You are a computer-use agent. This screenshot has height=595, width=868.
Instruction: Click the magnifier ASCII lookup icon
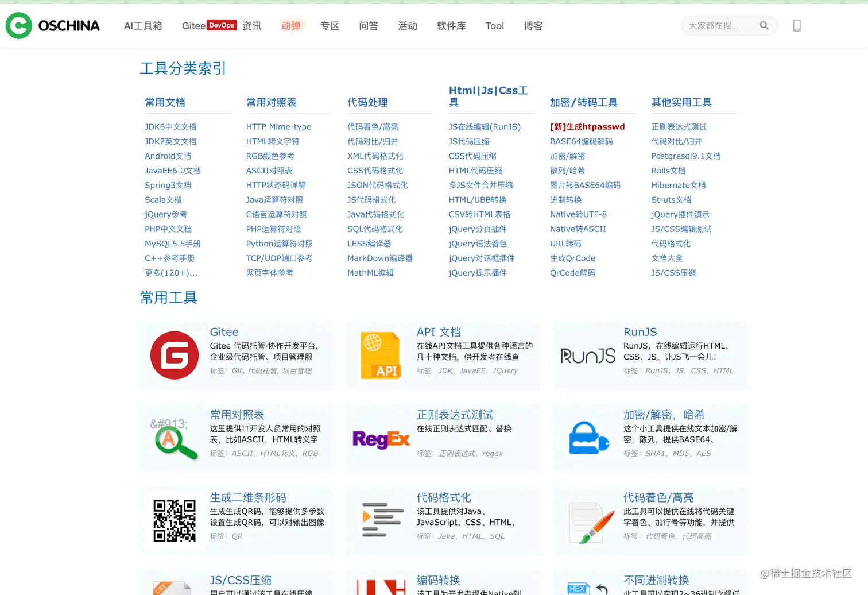[x=173, y=438]
